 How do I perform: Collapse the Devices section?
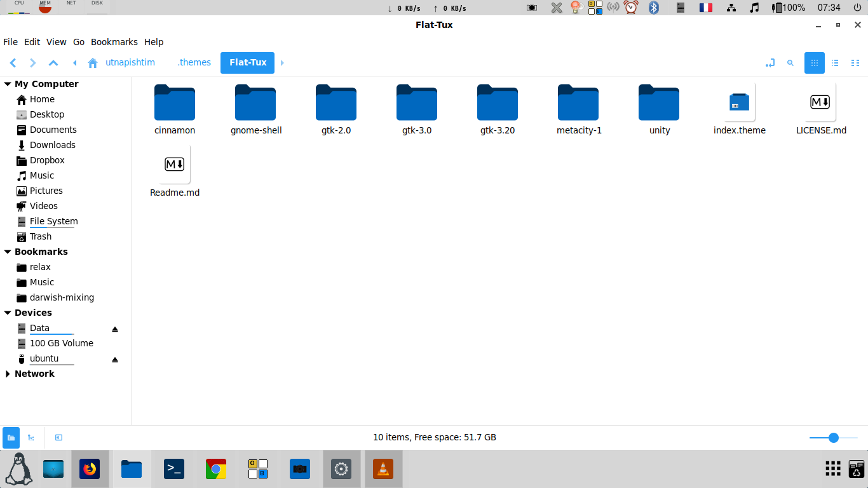coord(8,313)
